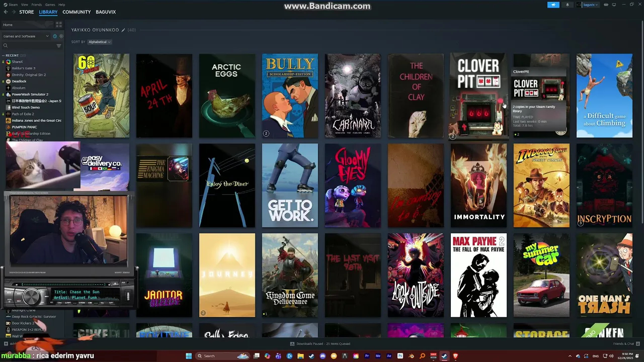
Task: Select PUMPKIN PANIC in sidebar
Action: click(24, 127)
